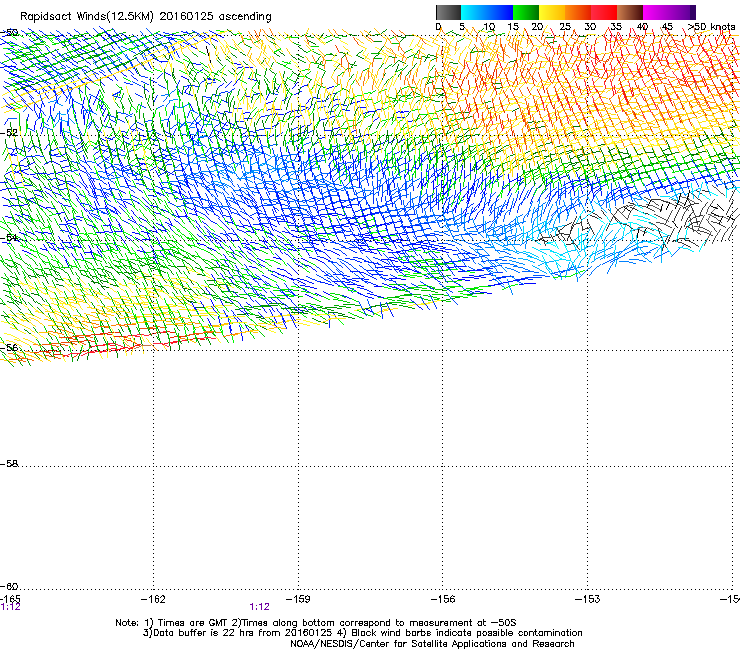Select the '-156' longitude axis label
Image resolution: width=740 pixels, height=650 pixels.
tap(443, 599)
